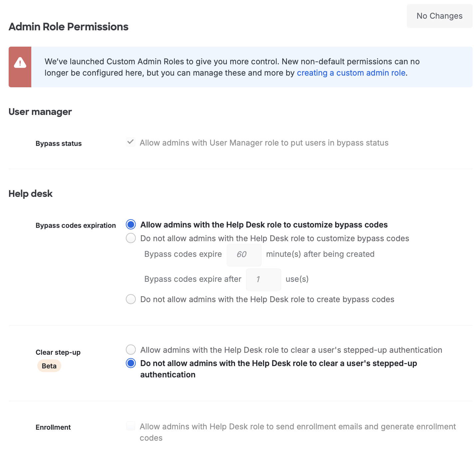Allow Help Desk to clear stepped-up authentication
Viewport: 476px width, 449px height.
coord(130,350)
